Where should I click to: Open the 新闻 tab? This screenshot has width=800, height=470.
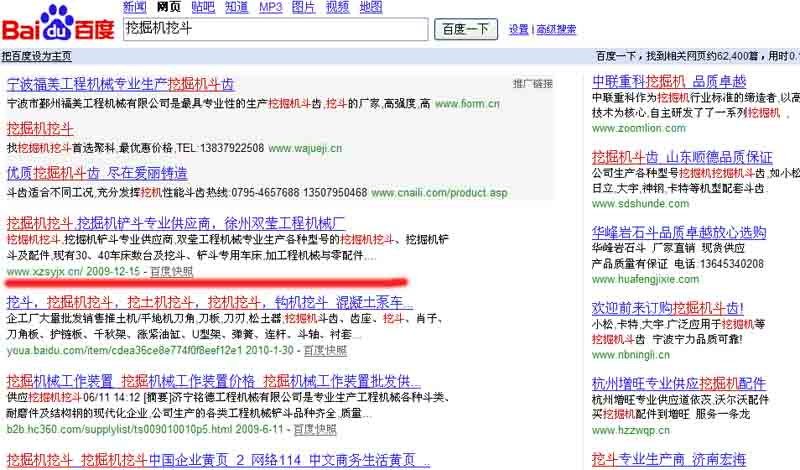click(x=135, y=7)
